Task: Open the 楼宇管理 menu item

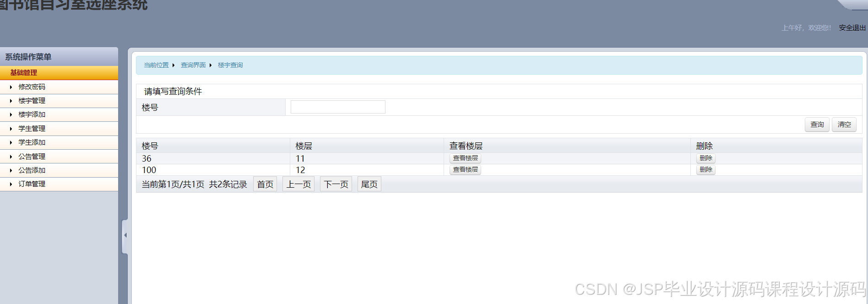Action: click(59, 101)
